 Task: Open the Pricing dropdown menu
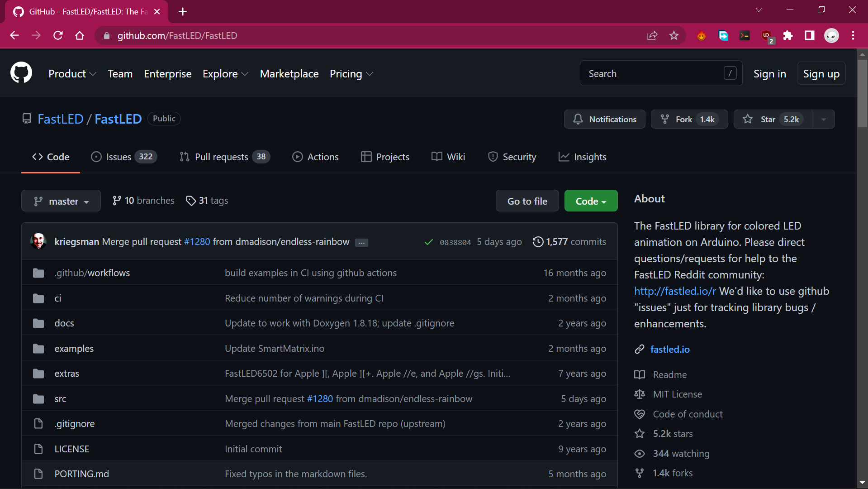coord(351,74)
